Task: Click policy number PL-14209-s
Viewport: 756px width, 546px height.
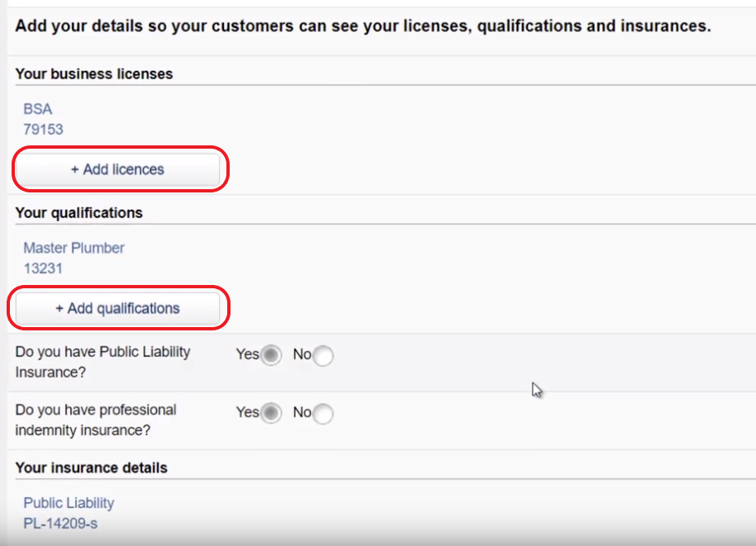Action: [x=60, y=524]
